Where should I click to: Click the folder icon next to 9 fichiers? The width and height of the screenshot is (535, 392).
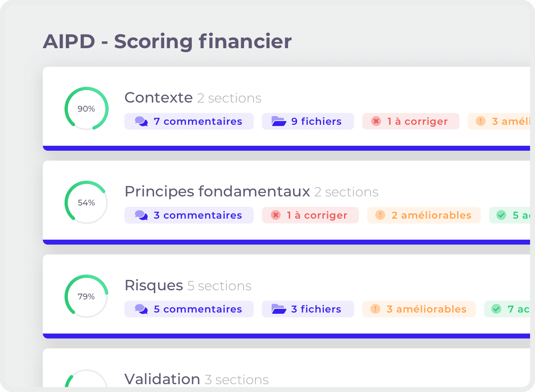pyautogui.click(x=279, y=121)
